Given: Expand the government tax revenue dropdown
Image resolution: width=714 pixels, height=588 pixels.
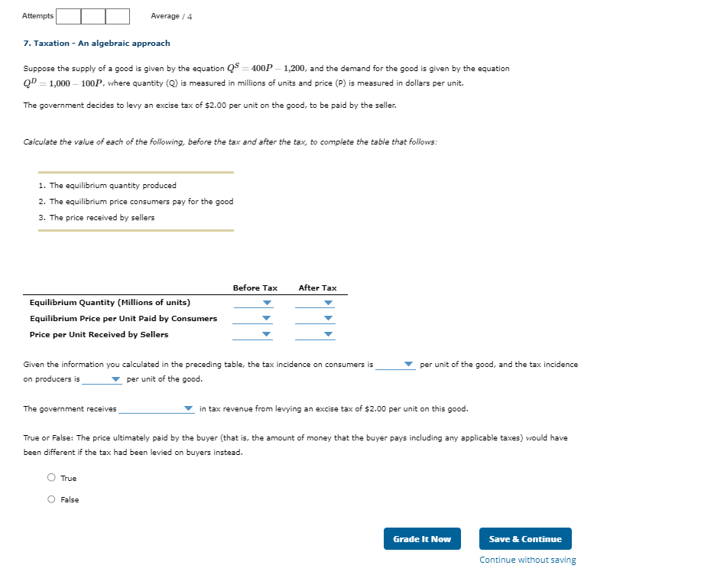Looking at the screenshot, I should [x=187, y=408].
